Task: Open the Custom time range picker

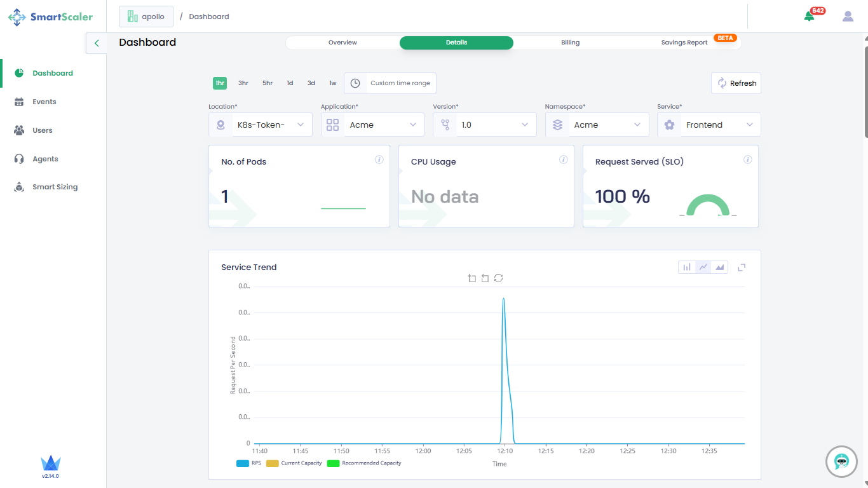Action: [x=390, y=83]
